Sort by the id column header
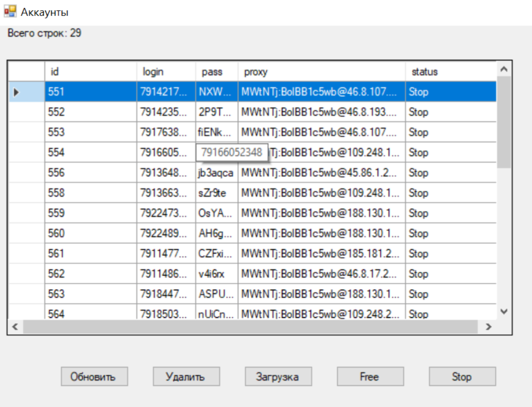532x407 pixels. [90, 72]
